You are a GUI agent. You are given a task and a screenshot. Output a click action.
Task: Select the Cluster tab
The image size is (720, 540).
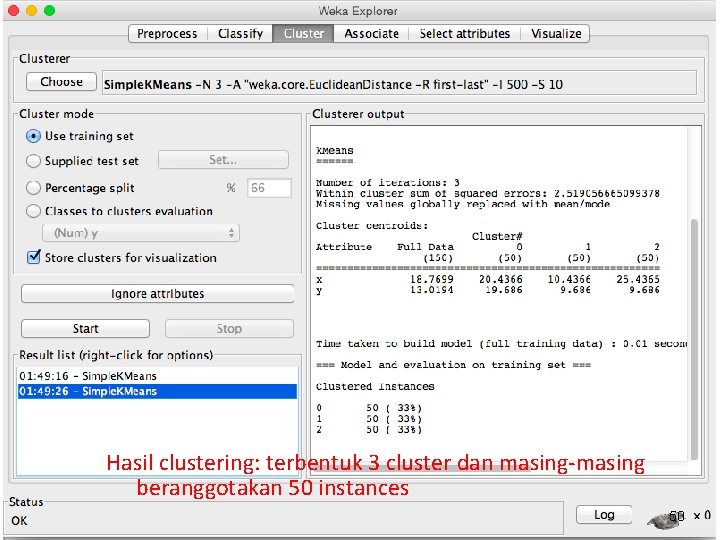[304, 34]
